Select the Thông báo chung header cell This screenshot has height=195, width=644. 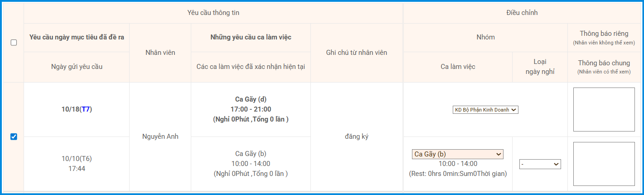point(604,67)
